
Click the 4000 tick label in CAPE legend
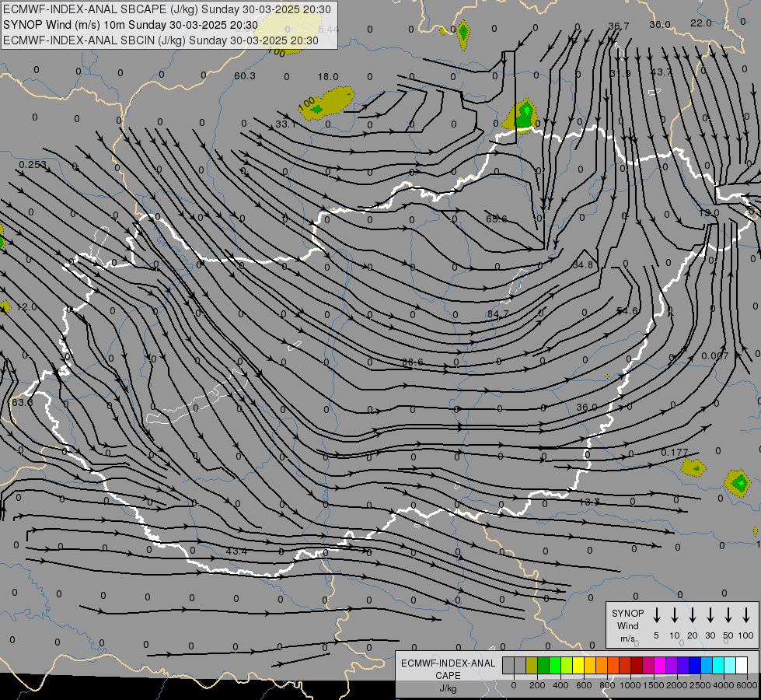click(x=723, y=685)
